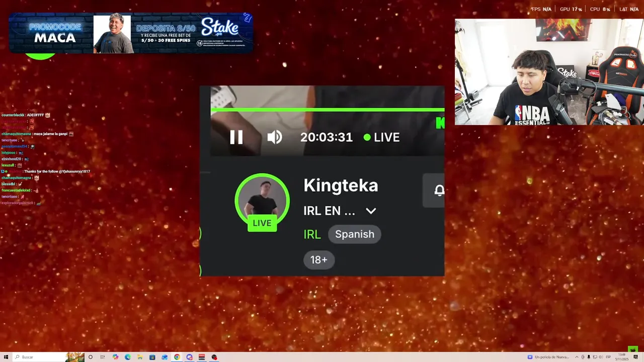Toggle the notification bell for Kingteka
Screen dimensions: 644x362
pos(439,190)
